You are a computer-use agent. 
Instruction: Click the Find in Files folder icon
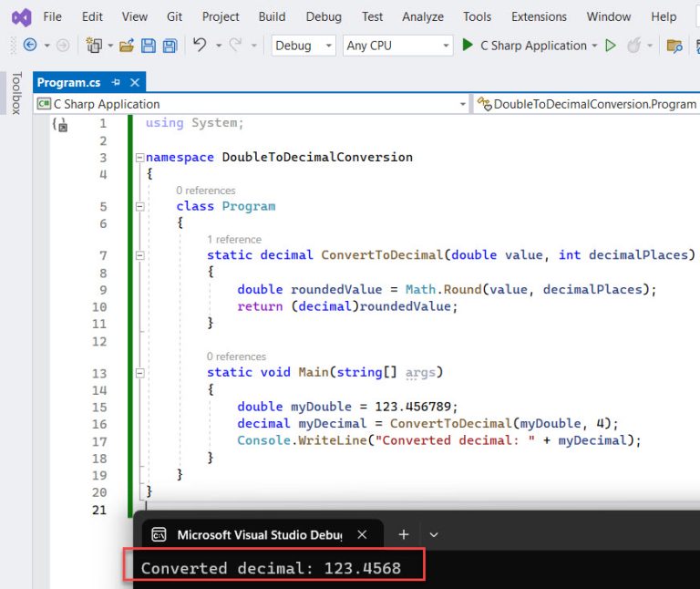point(674,46)
